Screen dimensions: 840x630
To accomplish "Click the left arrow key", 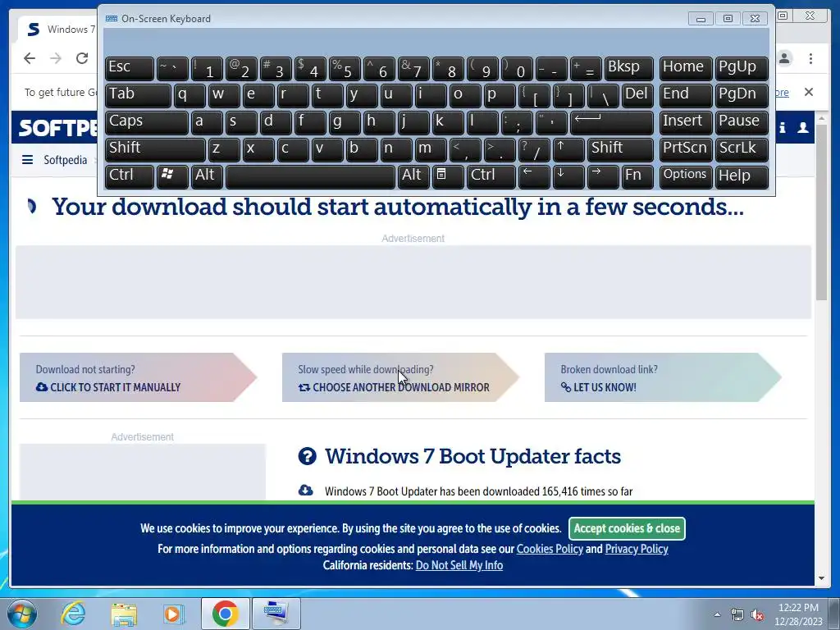I will [534, 176].
